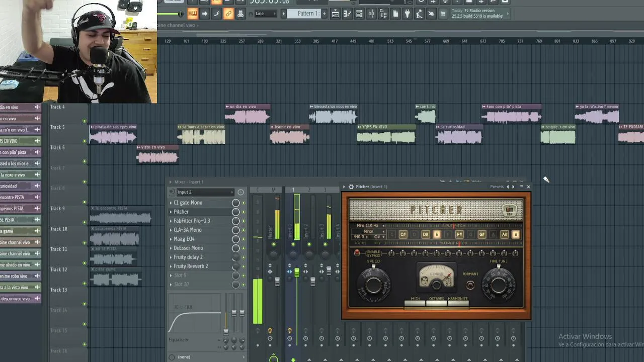644x362 pixels.
Task: Select previous Pitcher preset arrow
Action: 507,187
